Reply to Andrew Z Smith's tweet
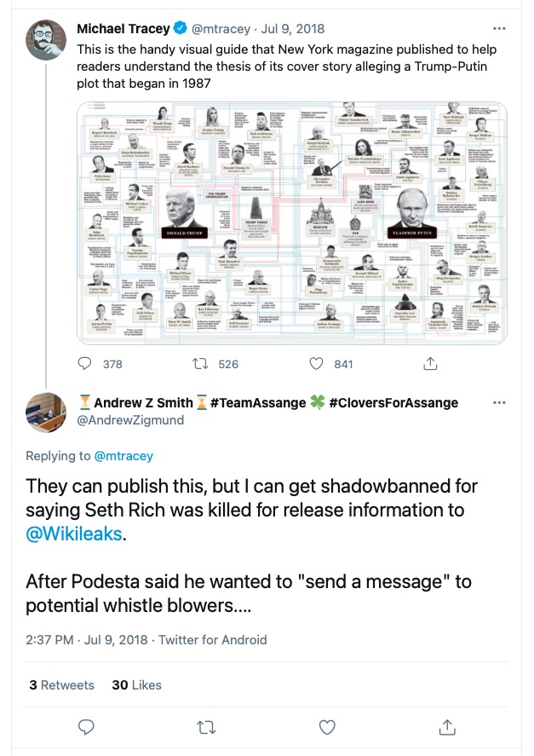Screen dimensions: 534x756 85,727
